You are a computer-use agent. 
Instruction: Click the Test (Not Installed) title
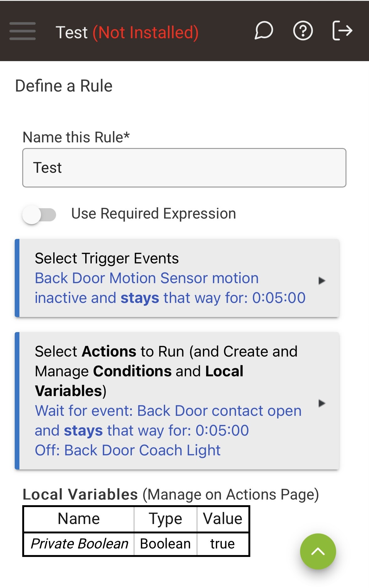127,32
